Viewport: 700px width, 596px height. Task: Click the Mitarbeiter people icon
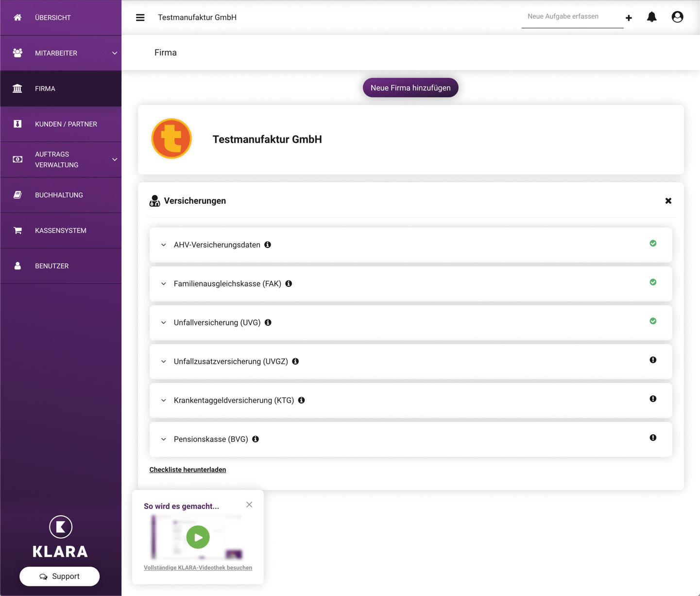click(17, 53)
